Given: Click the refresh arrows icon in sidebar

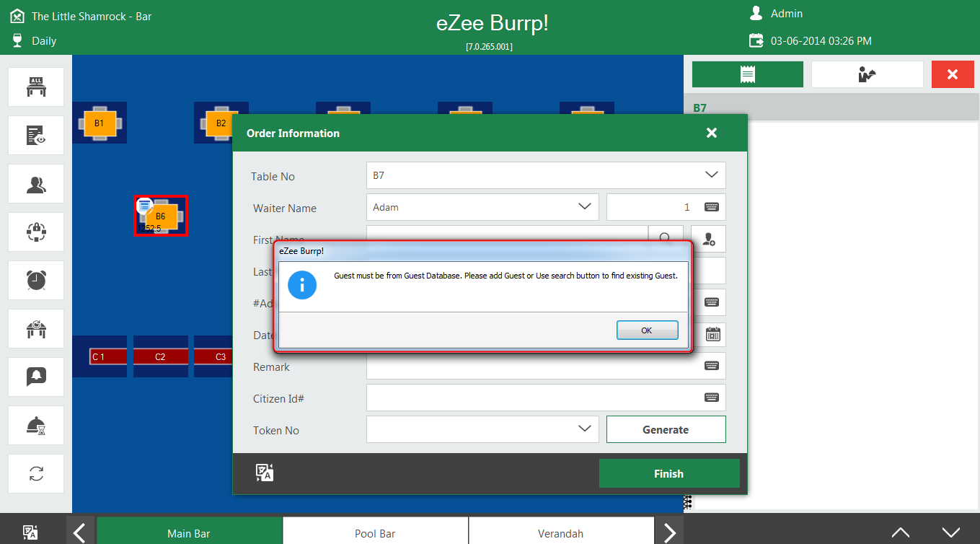Looking at the screenshot, I should tap(36, 473).
